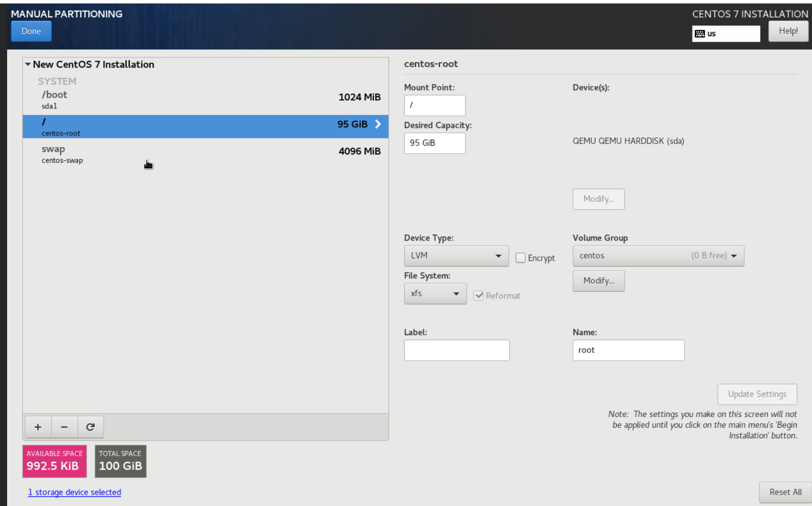Toggle the Reformat checkbox
The height and width of the screenshot is (506, 812).
click(478, 295)
